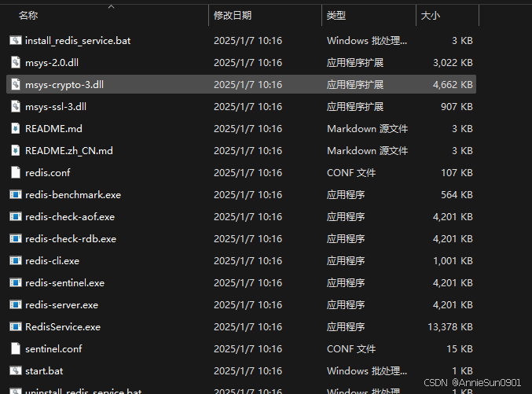Click the 4,662 KB size cell

tap(453, 85)
